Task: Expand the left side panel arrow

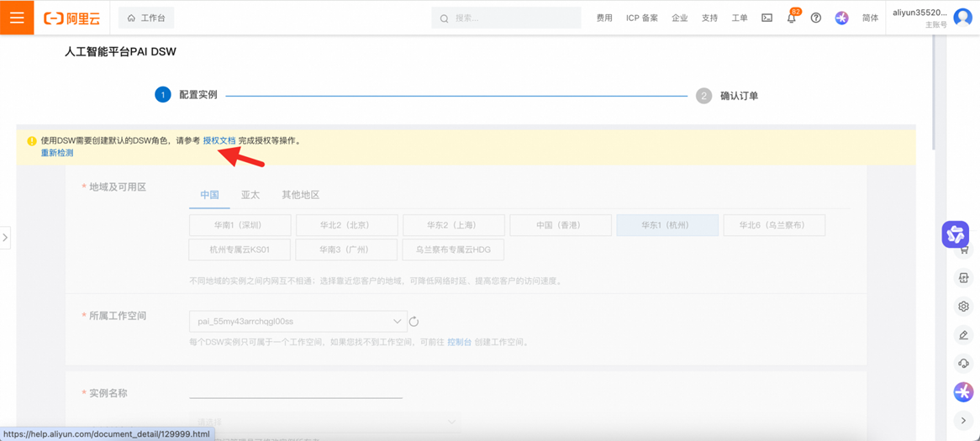Action: coord(5,238)
